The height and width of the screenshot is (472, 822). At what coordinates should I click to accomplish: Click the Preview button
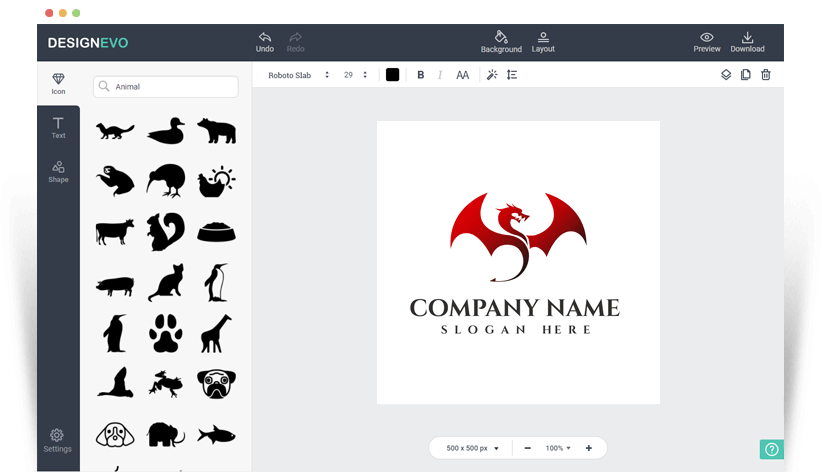point(707,41)
